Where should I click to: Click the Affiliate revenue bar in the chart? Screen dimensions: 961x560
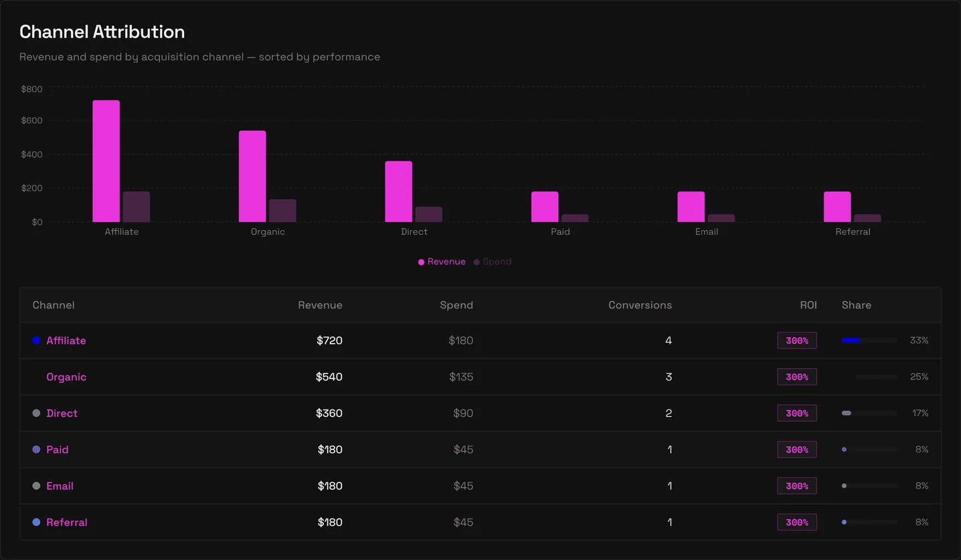point(106,161)
